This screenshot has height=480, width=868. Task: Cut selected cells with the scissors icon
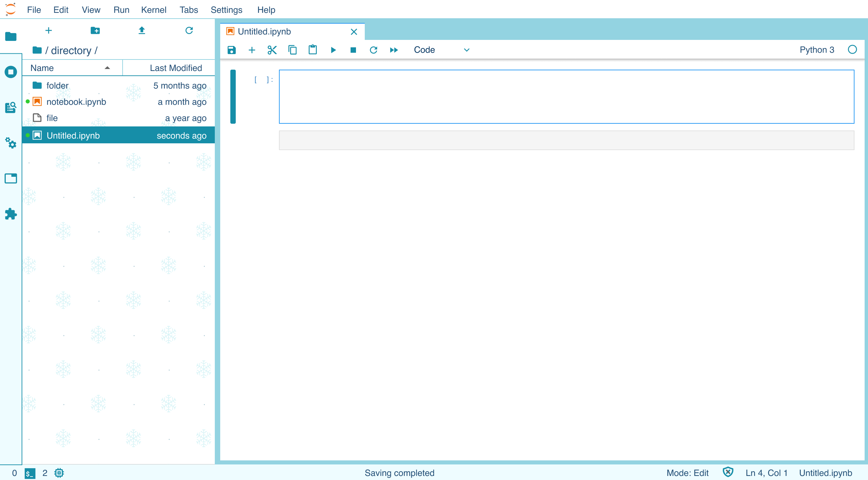pos(272,50)
